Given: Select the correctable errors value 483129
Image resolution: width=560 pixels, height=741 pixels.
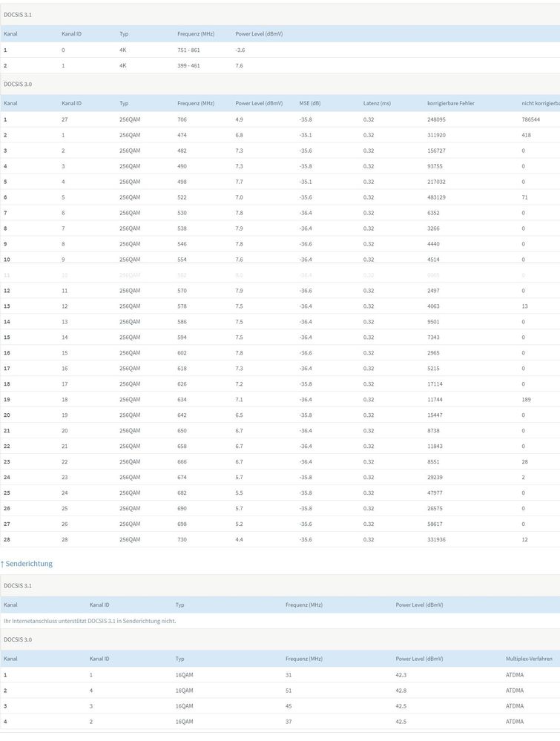Looking at the screenshot, I should point(436,197).
